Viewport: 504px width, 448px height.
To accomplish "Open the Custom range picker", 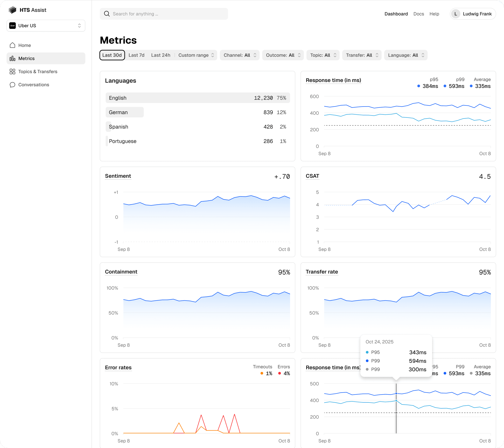I will tap(196, 55).
